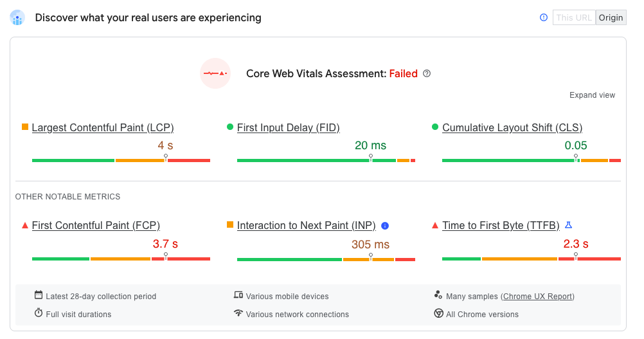This screenshot has height=339, width=644.
Task: Select the Origin toggle button
Action: point(611,17)
